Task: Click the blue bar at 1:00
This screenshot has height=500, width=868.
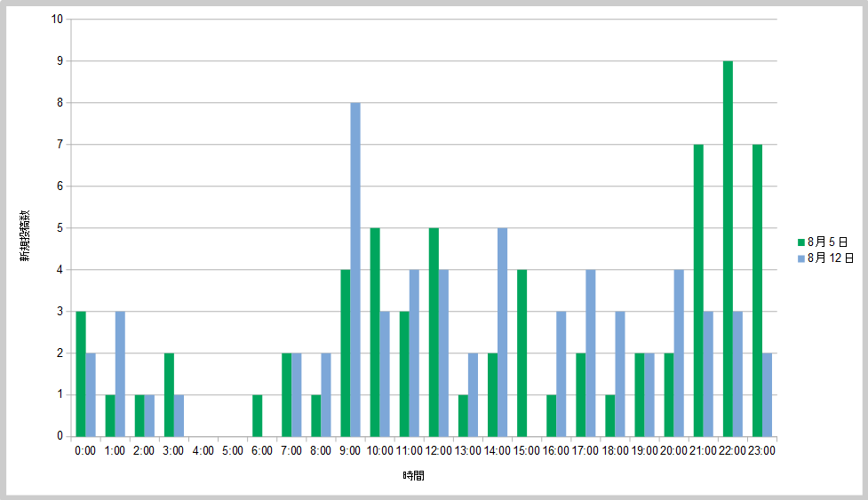Action: click(120, 374)
